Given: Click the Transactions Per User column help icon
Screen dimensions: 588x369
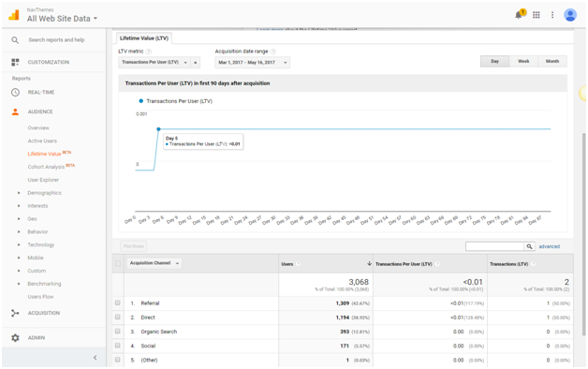Looking at the screenshot, I should click(437, 264).
